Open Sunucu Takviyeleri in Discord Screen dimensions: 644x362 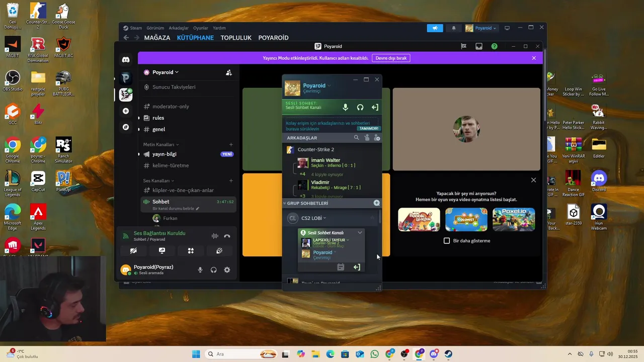[174, 87]
